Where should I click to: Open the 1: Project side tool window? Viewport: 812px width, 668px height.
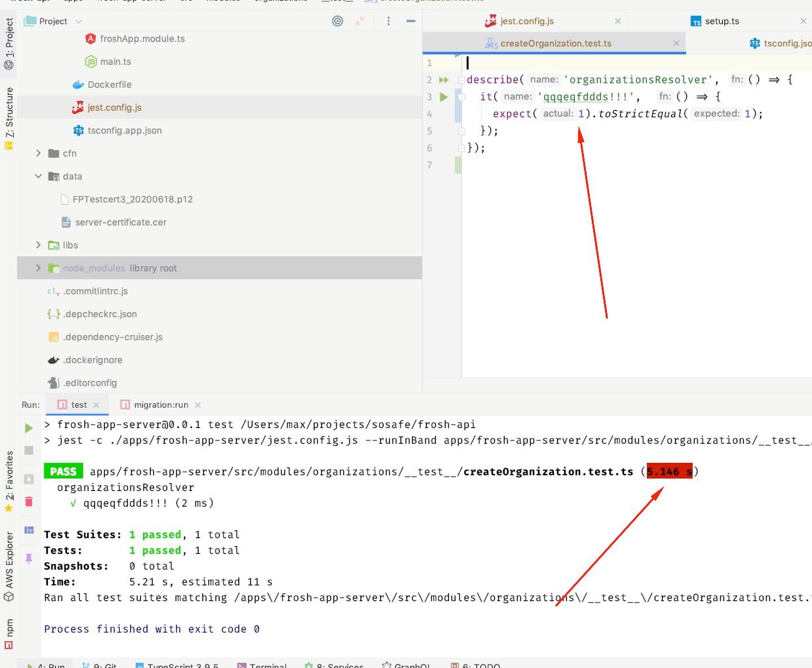[9, 43]
